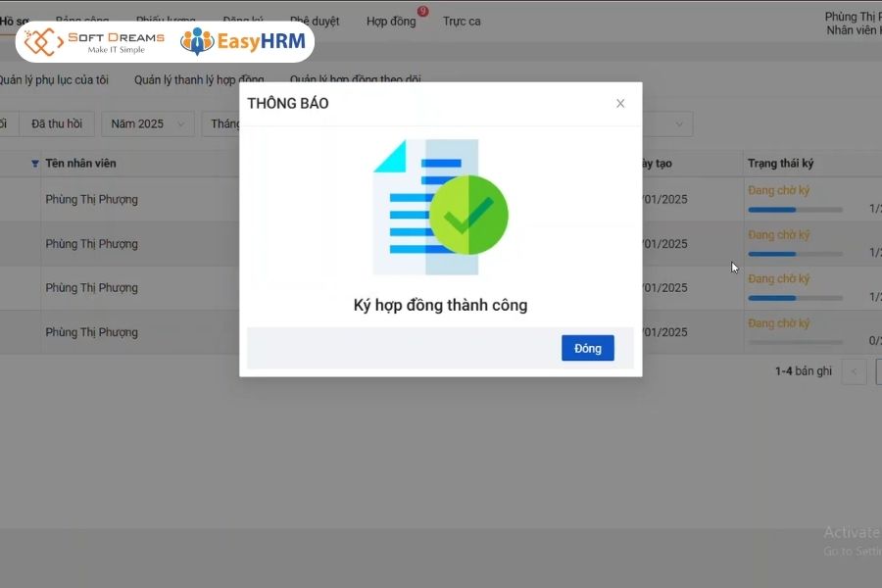Click the signing progress bar on the first row

coord(794,209)
